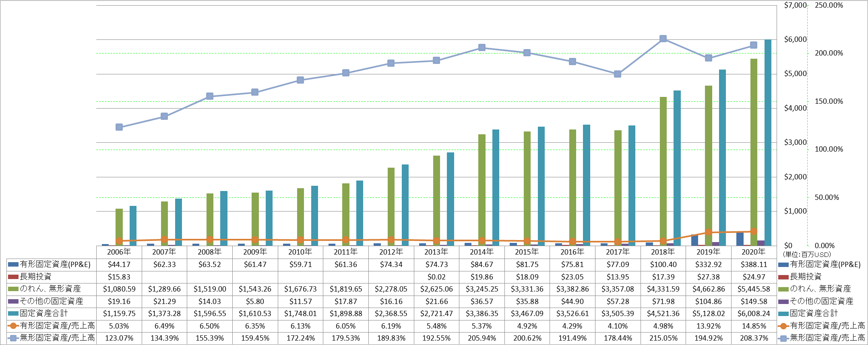Select the 2020年 column header
Image resolution: width=868 pixels, height=345 pixels.
pyautogui.click(x=754, y=252)
